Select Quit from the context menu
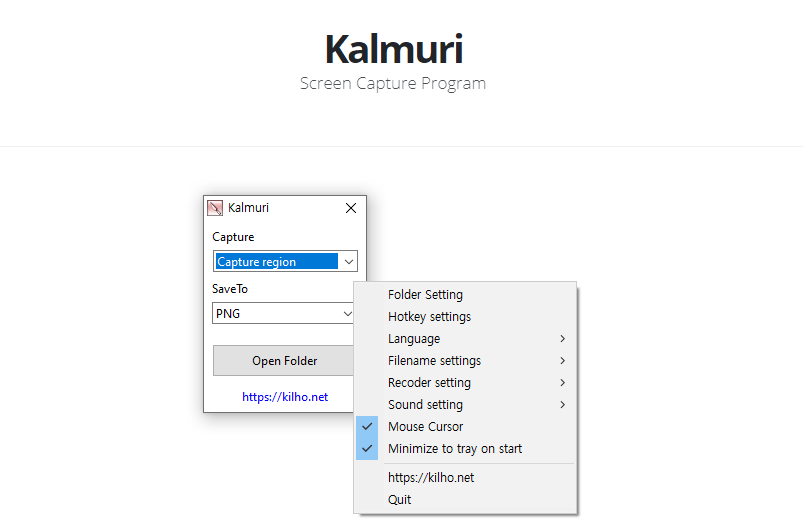The image size is (803, 530). (x=399, y=500)
